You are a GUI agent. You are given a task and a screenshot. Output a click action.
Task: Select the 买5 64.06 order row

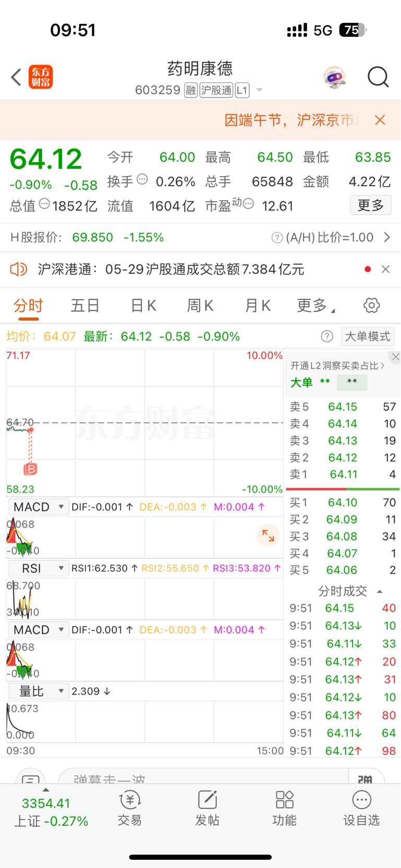coord(343,570)
